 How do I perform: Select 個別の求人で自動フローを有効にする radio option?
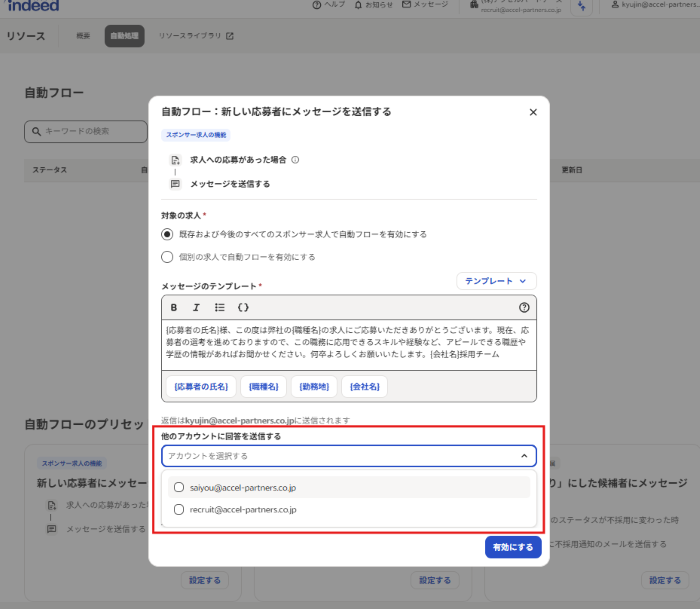click(167, 257)
